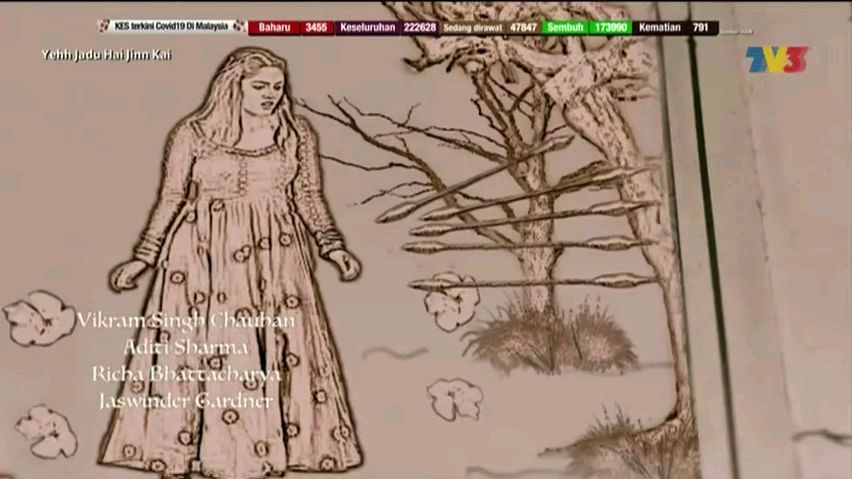852x479 pixels.
Task: Select the green Sembuh 173990 label
Action: 587,27
